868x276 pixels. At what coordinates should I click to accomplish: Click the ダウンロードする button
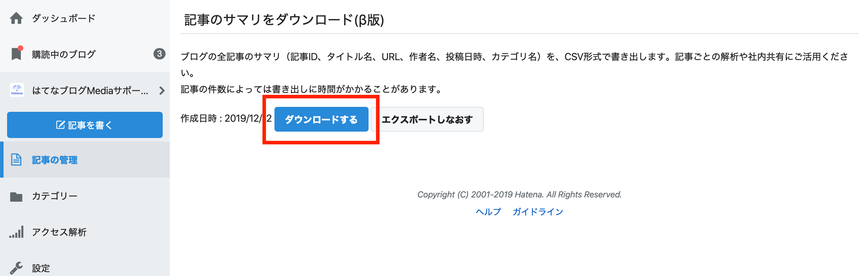pyautogui.click(x=321, y=119)
